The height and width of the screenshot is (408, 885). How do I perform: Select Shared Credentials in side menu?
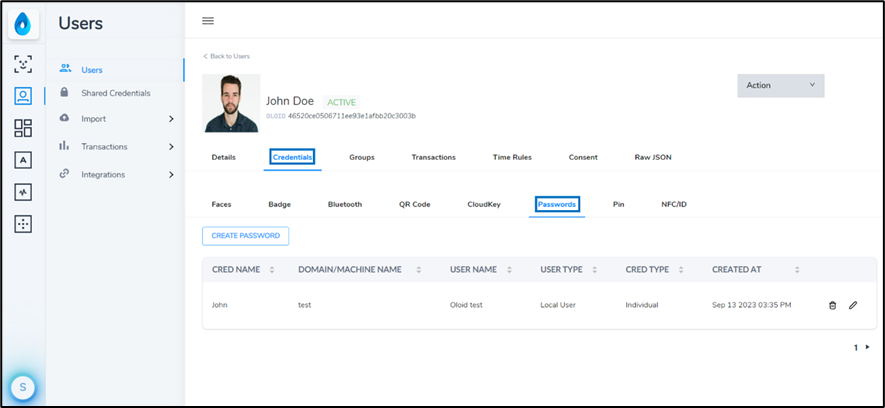click(x=115, y=93)
